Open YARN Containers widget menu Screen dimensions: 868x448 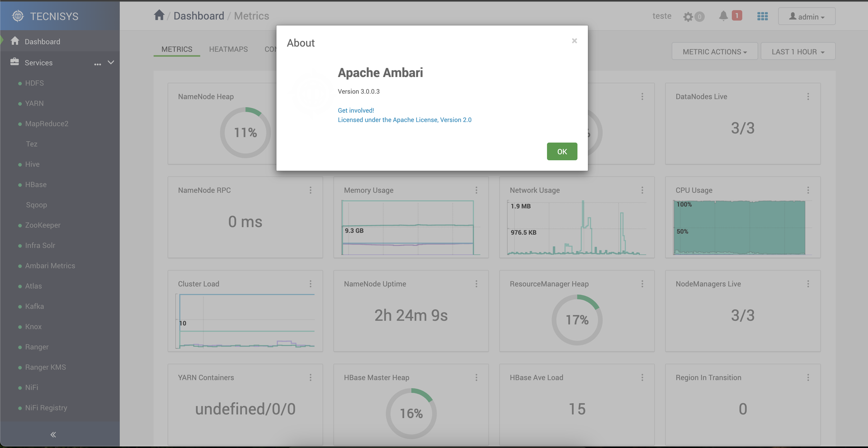(310, 377)
